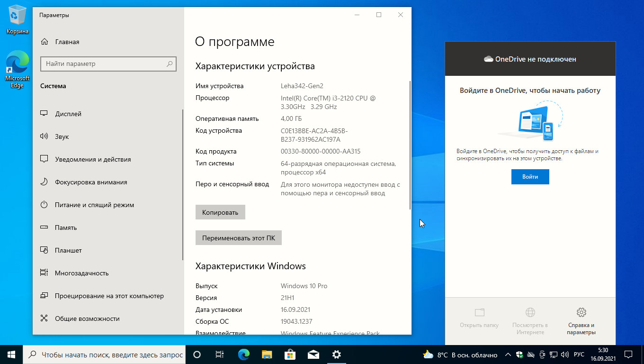This screenshot has height=364, width=644.
Task: Open Microsoft Store from the taskbar
Action: pos(290,355)
